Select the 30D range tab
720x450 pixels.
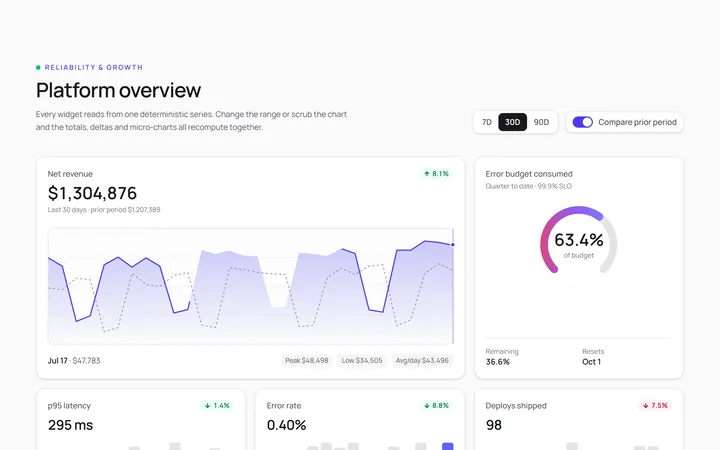pos(512,122)
